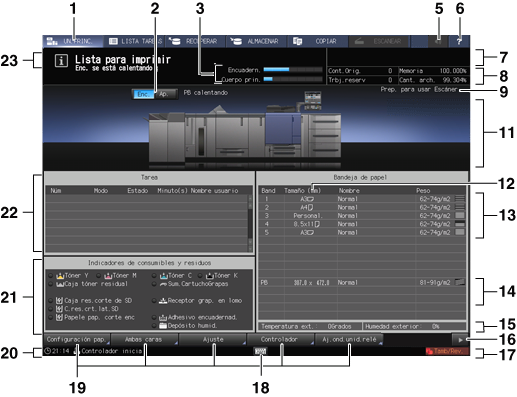
Task: Click the Estado column header in Tarea
Action: 138,191
